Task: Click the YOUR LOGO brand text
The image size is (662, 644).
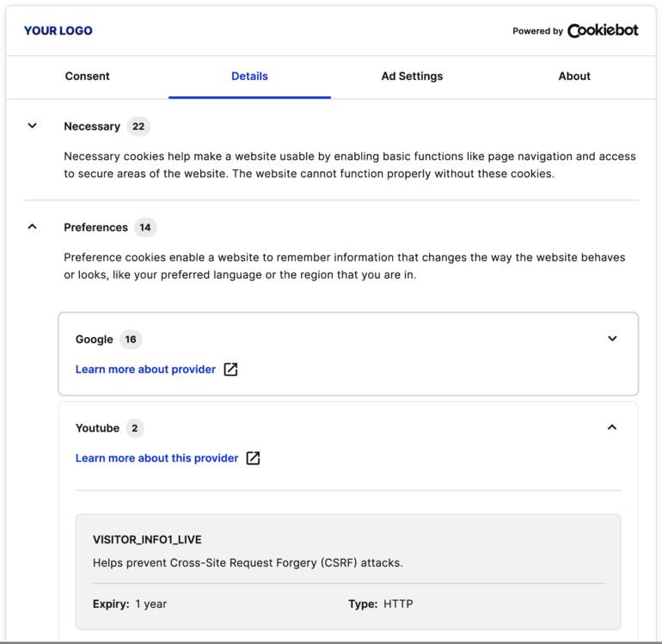Action: [x=58, y=31]
